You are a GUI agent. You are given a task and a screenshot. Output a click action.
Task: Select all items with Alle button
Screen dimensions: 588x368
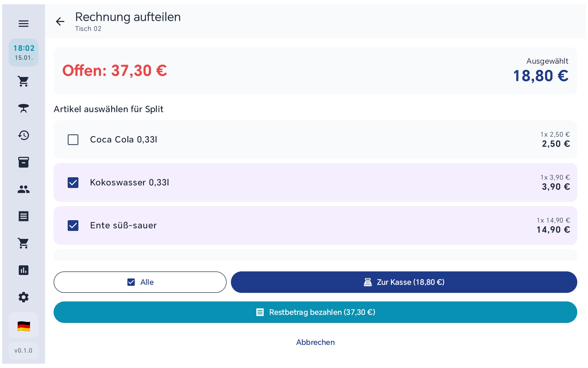pyautogui.click(x=140, y=282)
